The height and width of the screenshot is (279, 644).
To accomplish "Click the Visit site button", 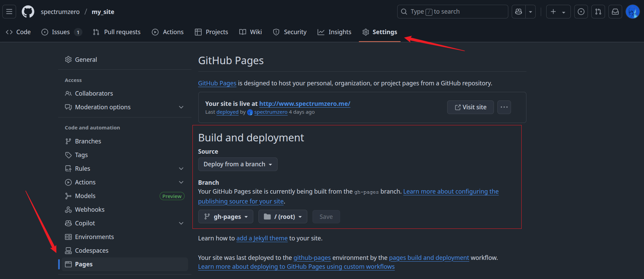I will [470, 107].
